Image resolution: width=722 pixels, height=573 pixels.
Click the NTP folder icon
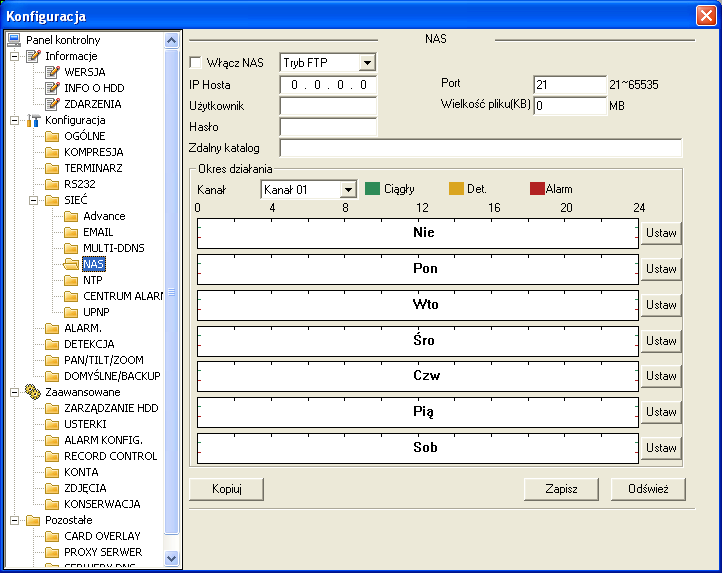coord(71,280)
